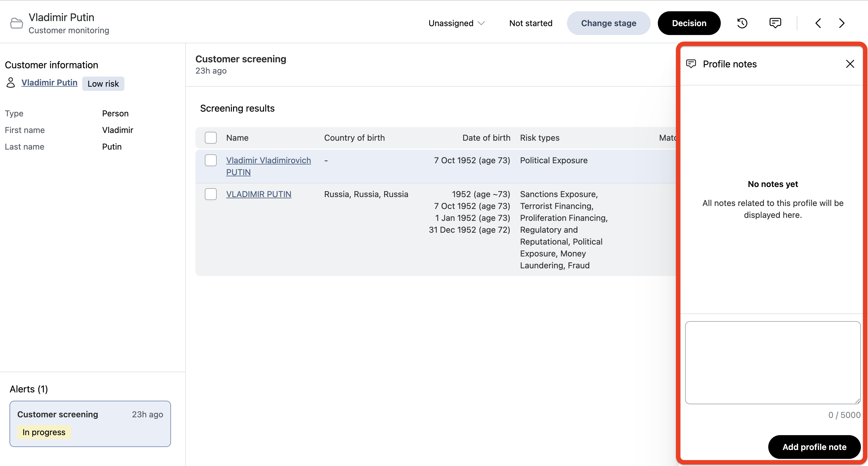
Task: Check the VLADIMIR PUTIN row checkbox
Action: [210, 194]
